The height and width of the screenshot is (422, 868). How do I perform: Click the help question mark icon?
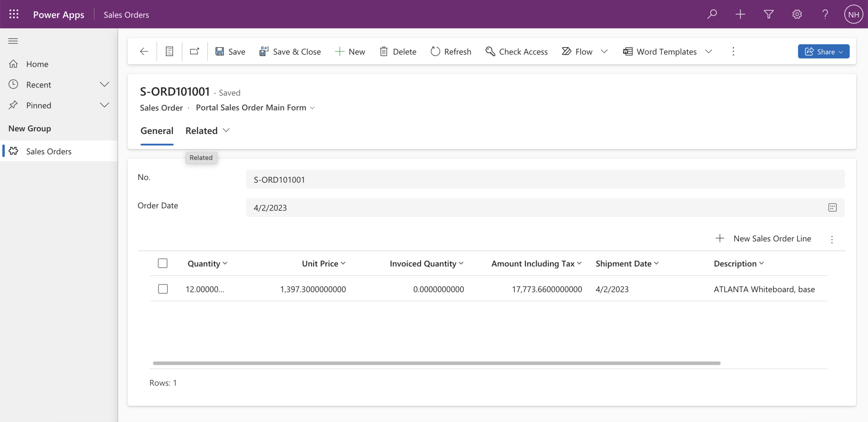click(825, 15)
